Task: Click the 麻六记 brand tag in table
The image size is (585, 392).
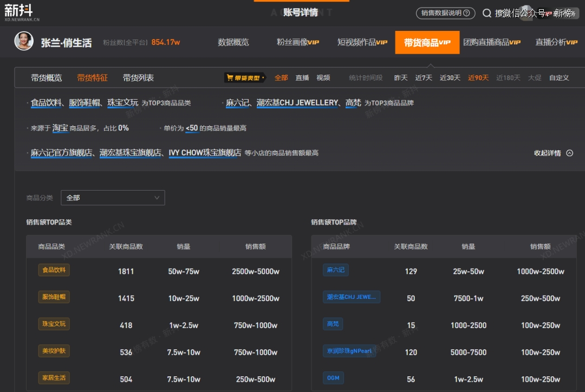Action: (x=335, y=270)
